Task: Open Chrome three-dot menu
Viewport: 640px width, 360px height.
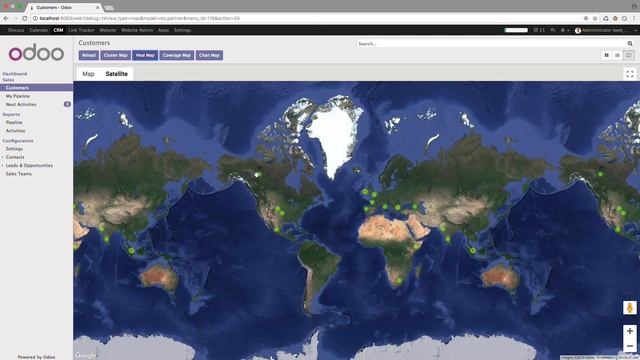Action: pos(635,18)
